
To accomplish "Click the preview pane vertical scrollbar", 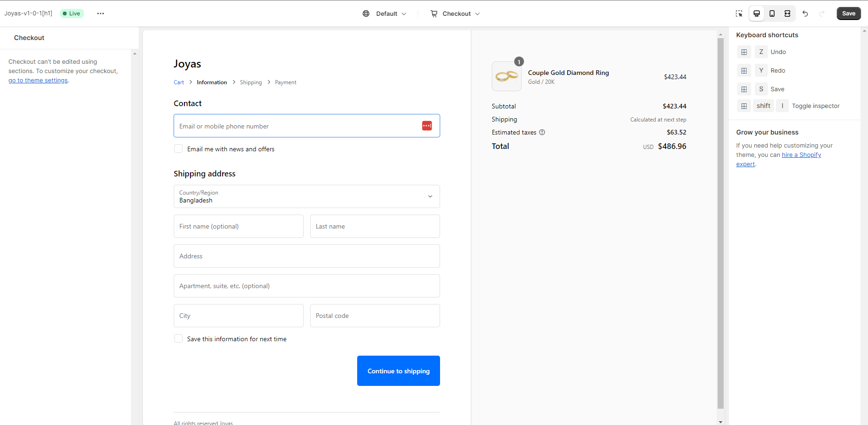I will pos(720,223).
